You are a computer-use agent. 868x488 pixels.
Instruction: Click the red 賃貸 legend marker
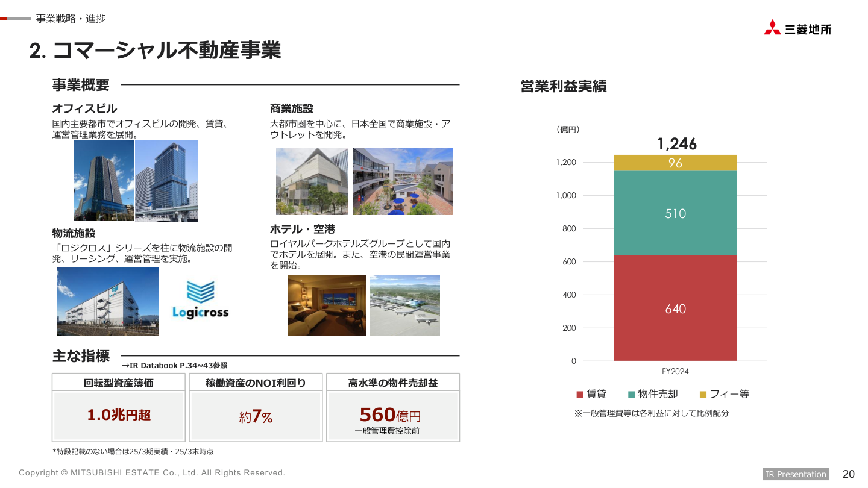(x=580, y=395)
